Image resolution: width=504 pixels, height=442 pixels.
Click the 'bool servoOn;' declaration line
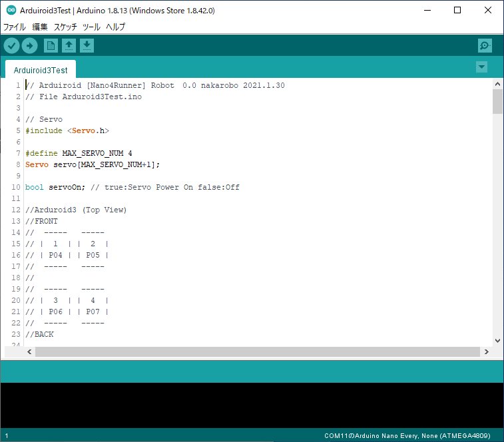(x=132, y=187)
